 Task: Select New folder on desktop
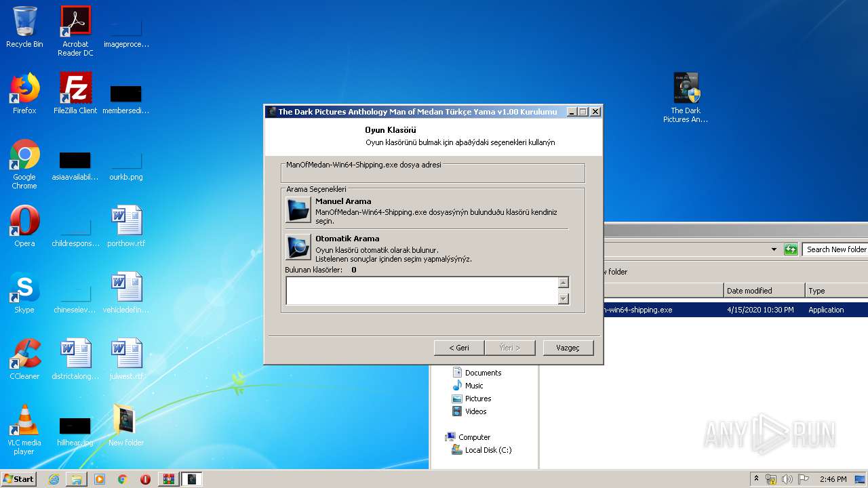click(x=126, y=426)
